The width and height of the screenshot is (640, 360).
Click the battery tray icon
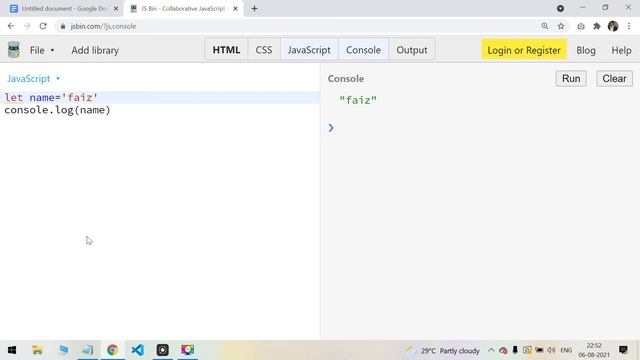point(539,350)
